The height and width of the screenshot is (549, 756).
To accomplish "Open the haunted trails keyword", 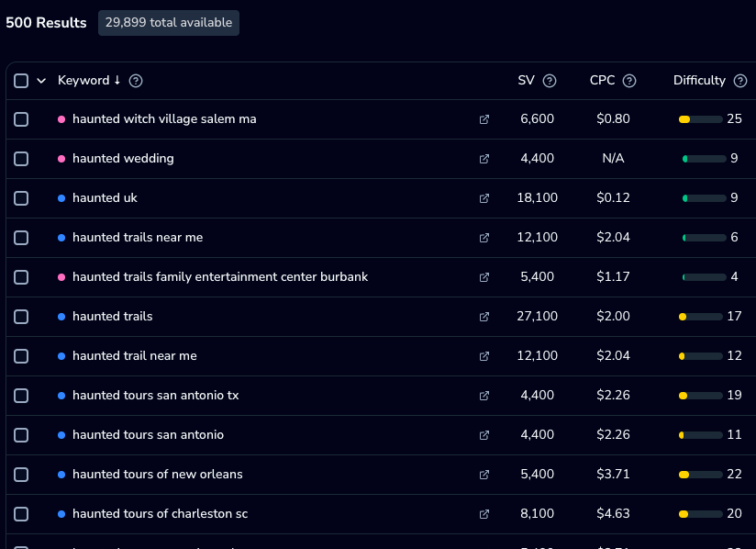I will (x=113, y=317).
